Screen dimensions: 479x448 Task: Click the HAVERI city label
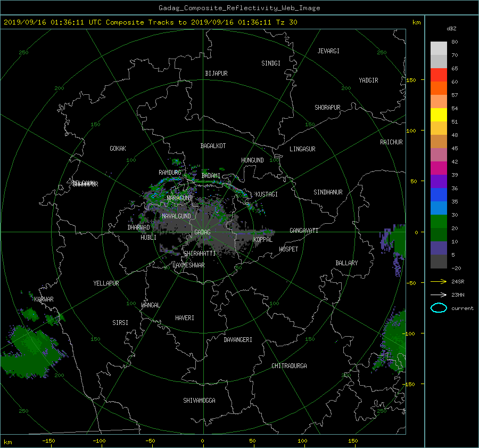[185, 318]
